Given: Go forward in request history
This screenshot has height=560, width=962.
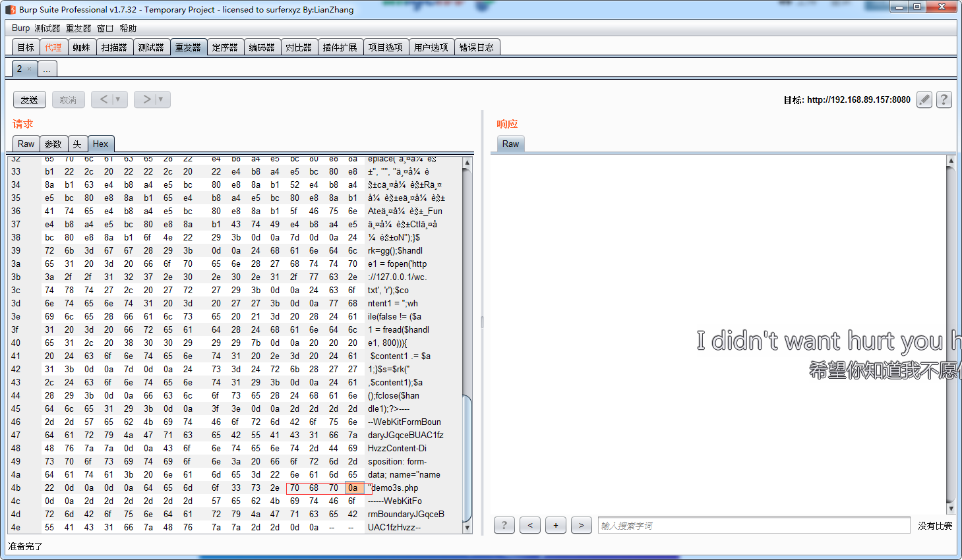Looking at the screenshot, I should 146,99.
